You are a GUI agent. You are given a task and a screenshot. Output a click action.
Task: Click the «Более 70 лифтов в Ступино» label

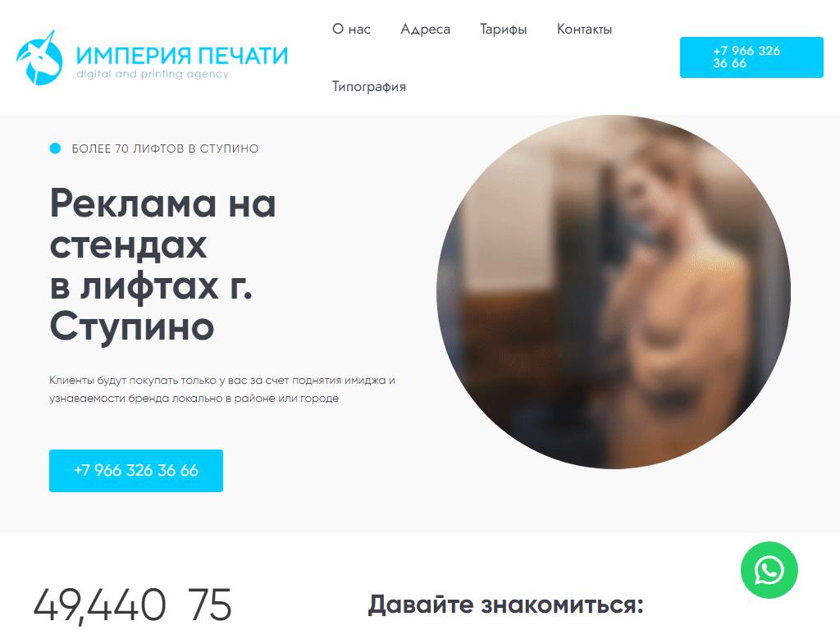click(x=165, y=148)
